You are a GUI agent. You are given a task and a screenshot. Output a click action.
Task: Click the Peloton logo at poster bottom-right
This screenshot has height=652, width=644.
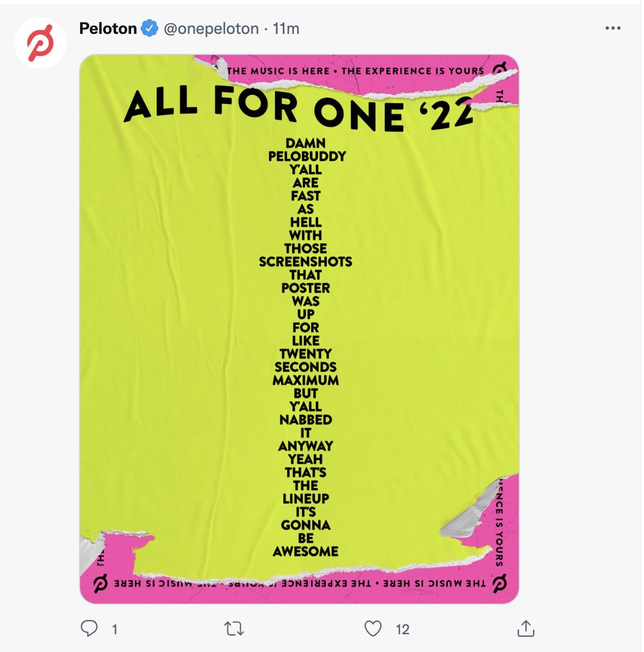499,584
